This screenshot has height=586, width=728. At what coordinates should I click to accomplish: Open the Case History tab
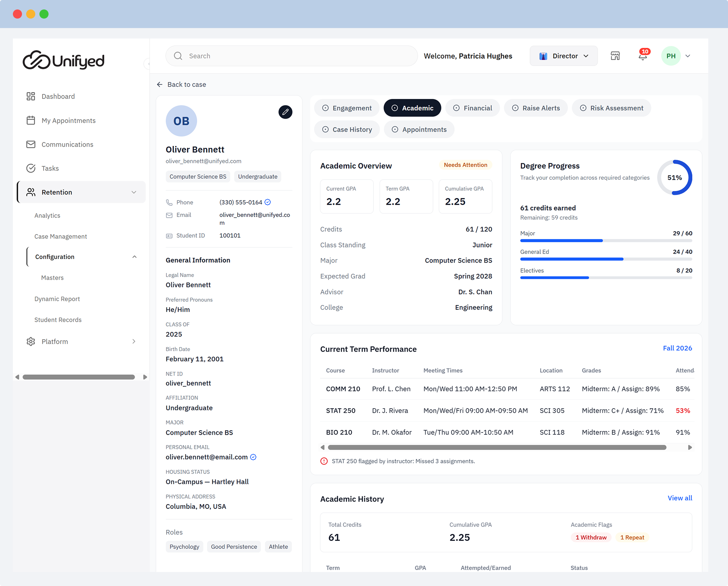(347, 130)
